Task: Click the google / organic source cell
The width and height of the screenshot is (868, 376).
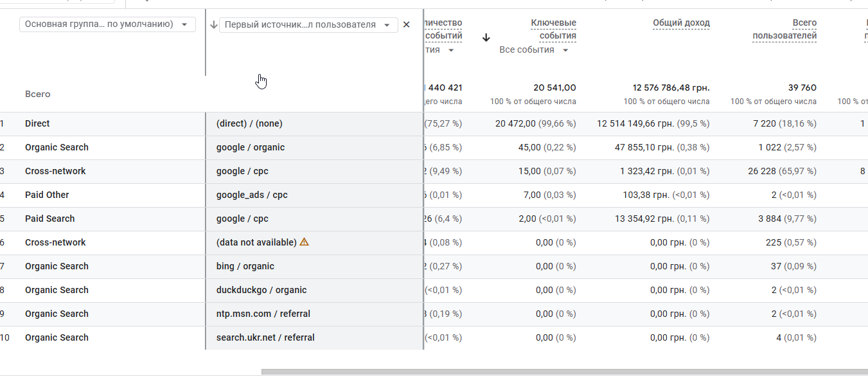Action: 251,147
